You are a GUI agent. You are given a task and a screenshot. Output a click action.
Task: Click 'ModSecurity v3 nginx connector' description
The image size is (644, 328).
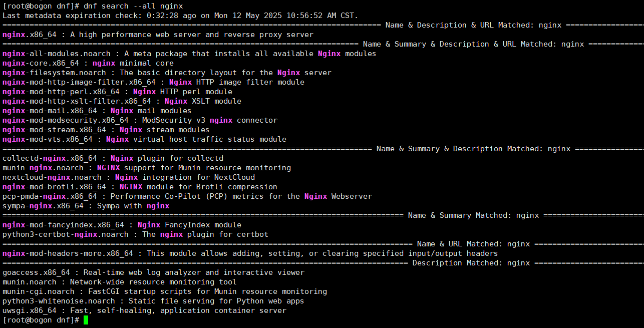[x=210, y=120]
